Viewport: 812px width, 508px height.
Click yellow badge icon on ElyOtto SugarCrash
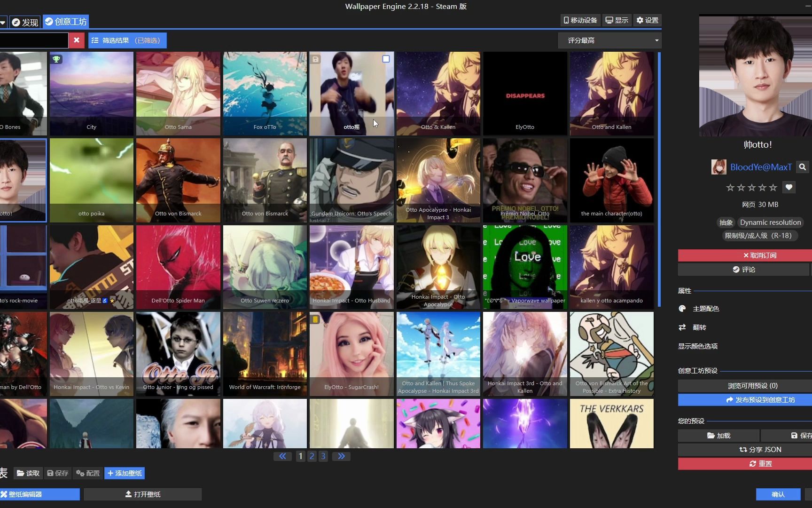pyautogui.click(x=315, y=319)
